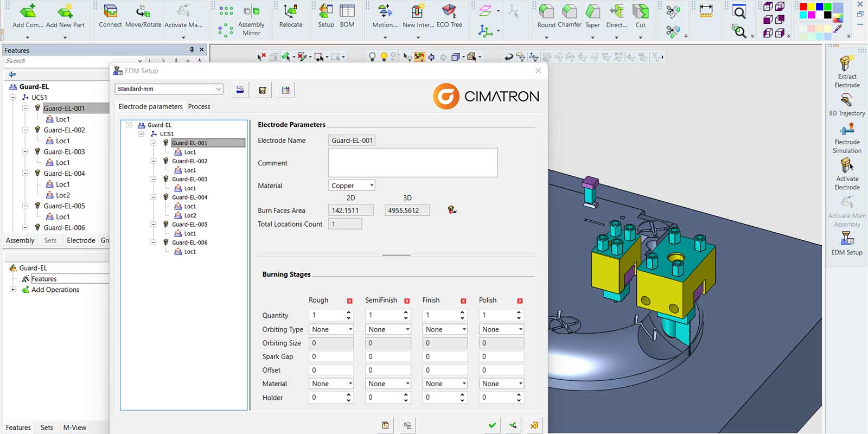Select Guard-EL-005 in the Features tree
868x434 pixels.
[x=64, y=206]
